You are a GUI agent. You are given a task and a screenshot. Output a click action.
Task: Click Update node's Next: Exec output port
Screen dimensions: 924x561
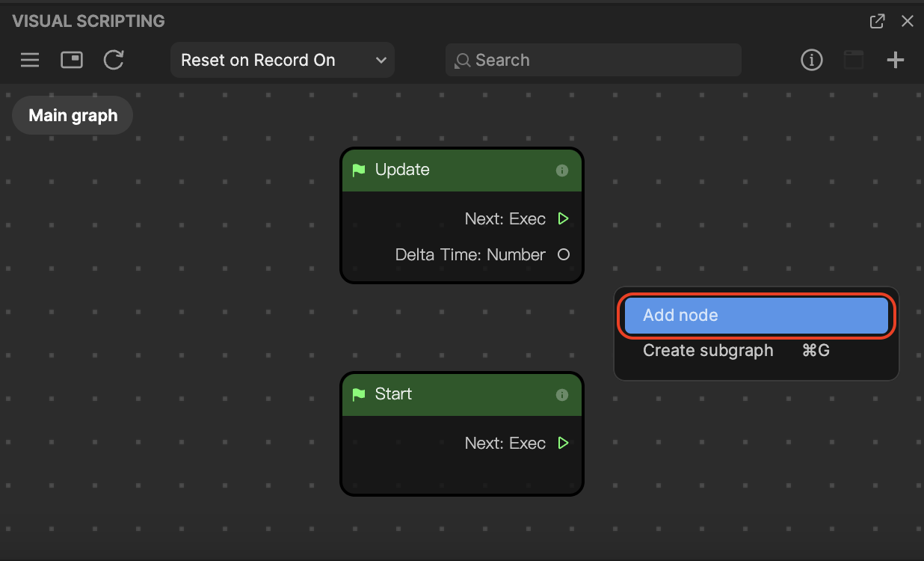pos(564,219)
